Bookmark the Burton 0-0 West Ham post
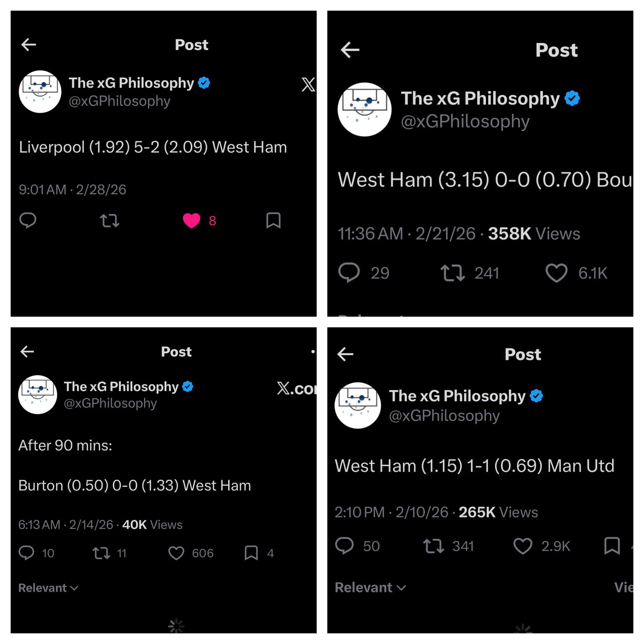Viewport: 644px width, 644px height. coord(251,553)
